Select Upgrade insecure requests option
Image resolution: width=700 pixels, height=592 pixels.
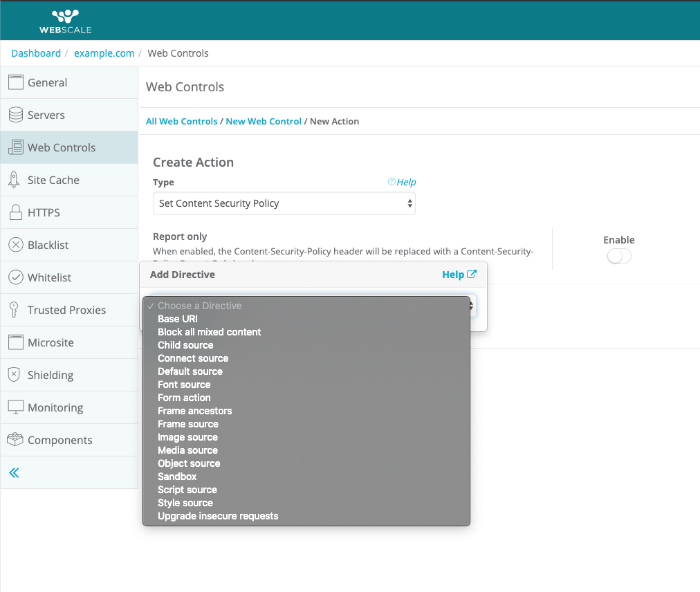click(218, 516)
